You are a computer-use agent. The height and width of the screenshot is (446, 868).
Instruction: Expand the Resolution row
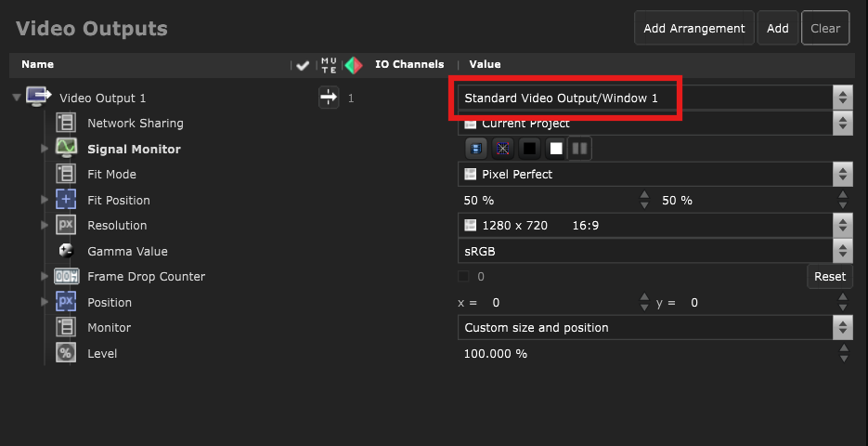click(x=45, y=226)
